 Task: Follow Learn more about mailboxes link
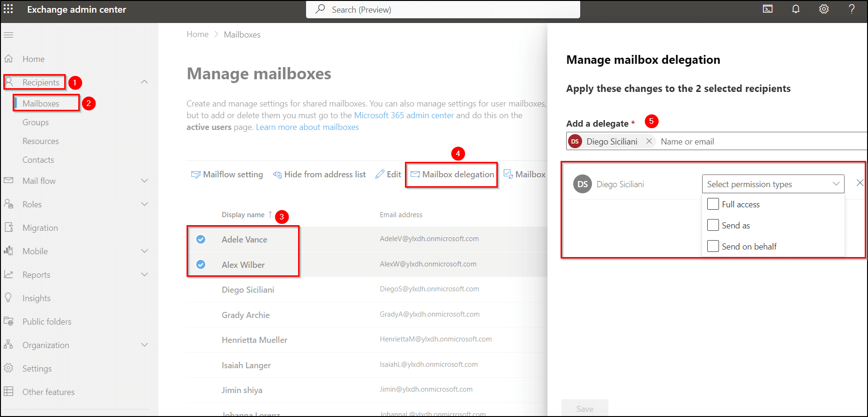tap(307, 127)
